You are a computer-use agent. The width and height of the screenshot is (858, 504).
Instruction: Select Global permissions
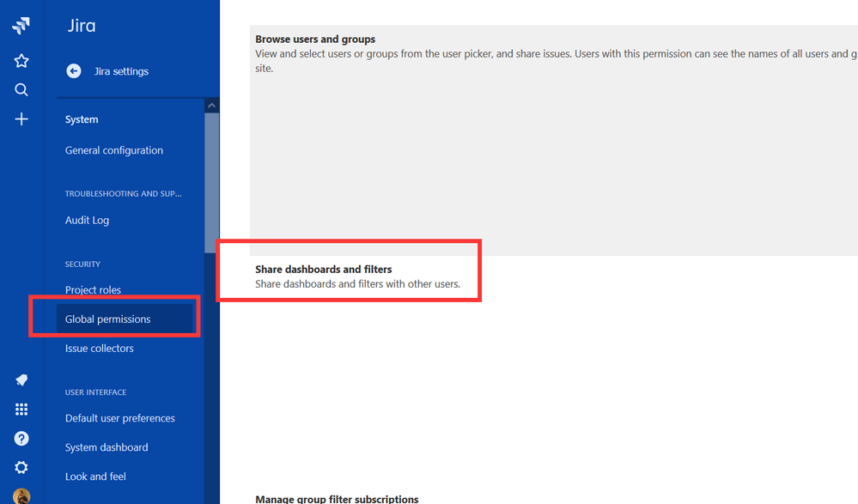[x=125, y=319]
